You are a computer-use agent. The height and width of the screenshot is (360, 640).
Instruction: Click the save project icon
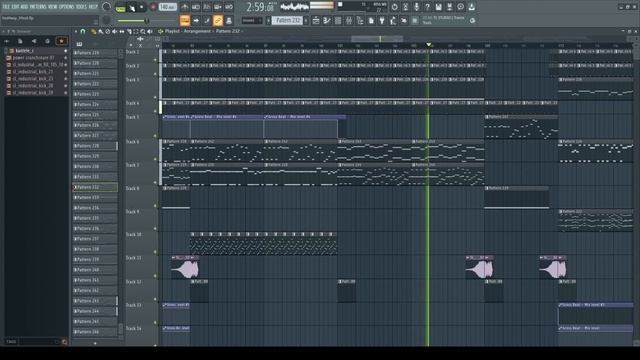[438, 7]
